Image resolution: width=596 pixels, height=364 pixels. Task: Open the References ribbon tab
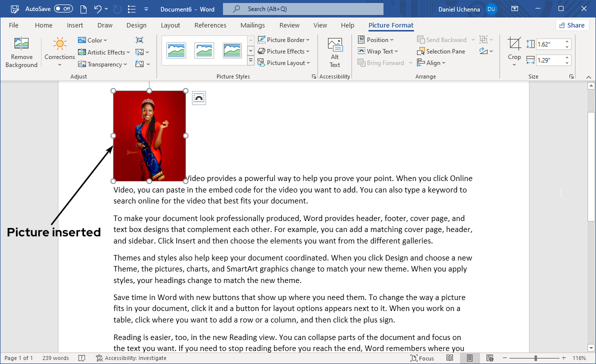[x=210, y=25]
